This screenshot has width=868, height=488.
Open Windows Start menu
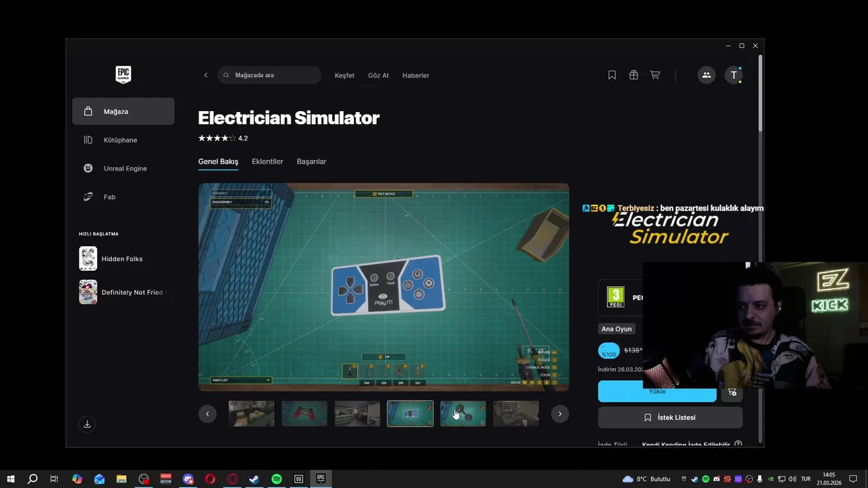coord(10,479)
